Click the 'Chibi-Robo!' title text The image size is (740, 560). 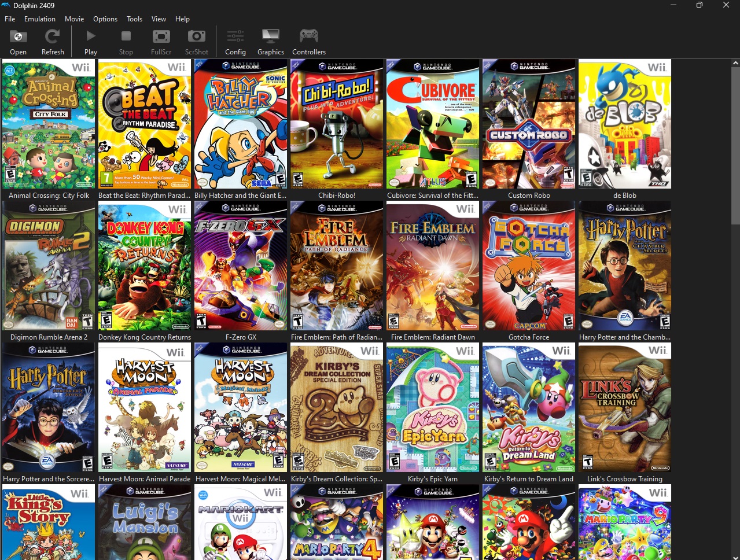coord(337,196)
